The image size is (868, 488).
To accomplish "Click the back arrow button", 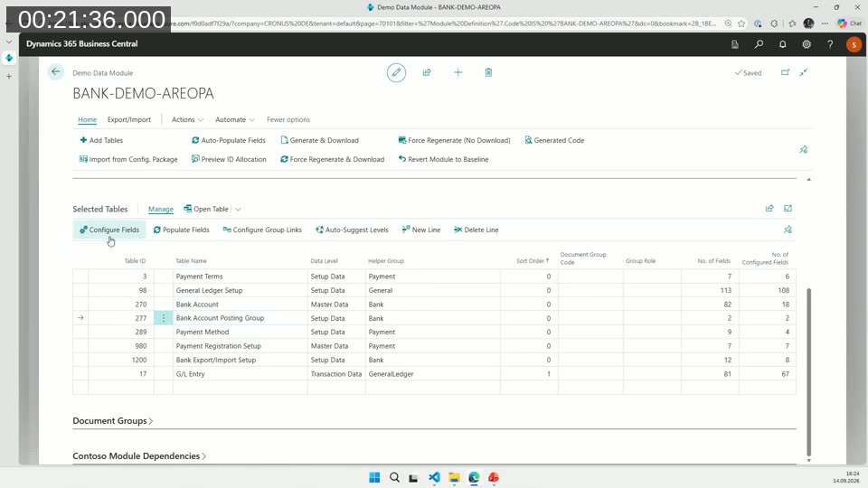I will coord(55,72).
